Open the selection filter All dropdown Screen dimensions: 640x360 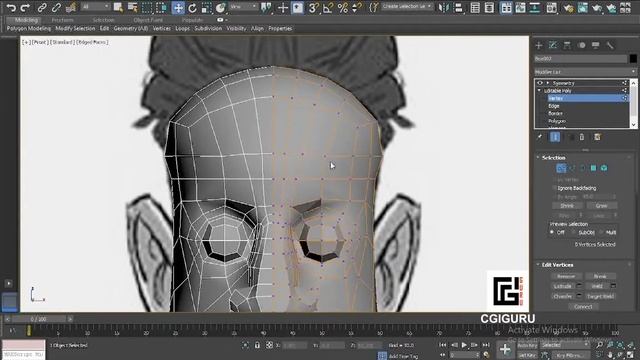pyautogui.click(x=96, y=7)
